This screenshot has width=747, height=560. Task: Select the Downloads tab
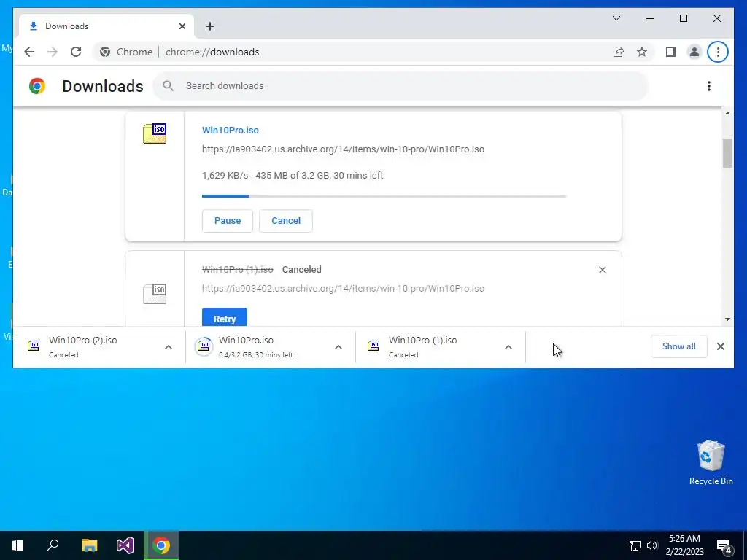pos(107,26)
